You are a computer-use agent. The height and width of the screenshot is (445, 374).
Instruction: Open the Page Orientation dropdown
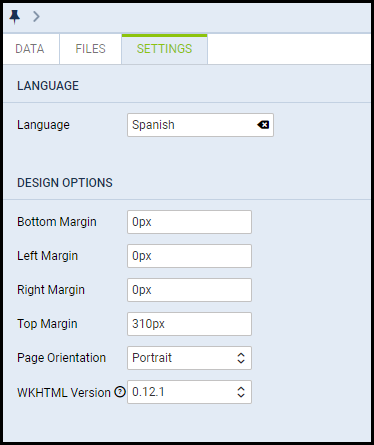pos(189,358)
